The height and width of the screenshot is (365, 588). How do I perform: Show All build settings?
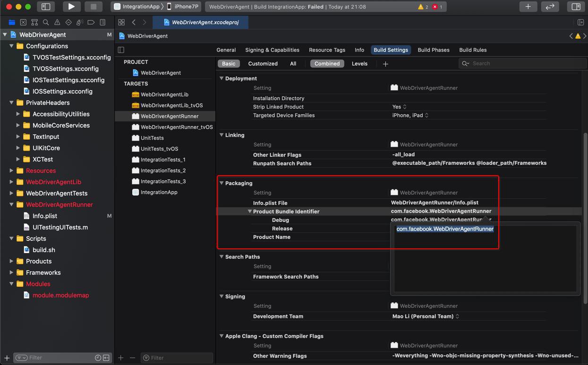point(293,64)
